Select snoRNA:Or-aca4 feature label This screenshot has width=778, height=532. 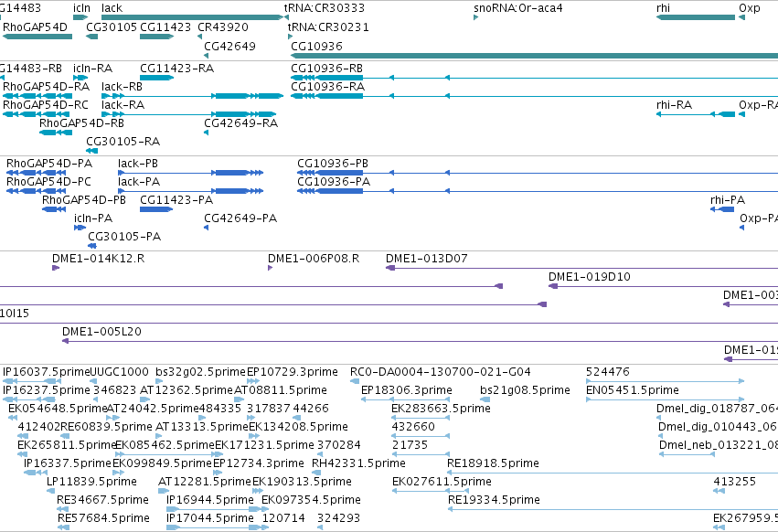pyautogui.click(x=518, y=8)
